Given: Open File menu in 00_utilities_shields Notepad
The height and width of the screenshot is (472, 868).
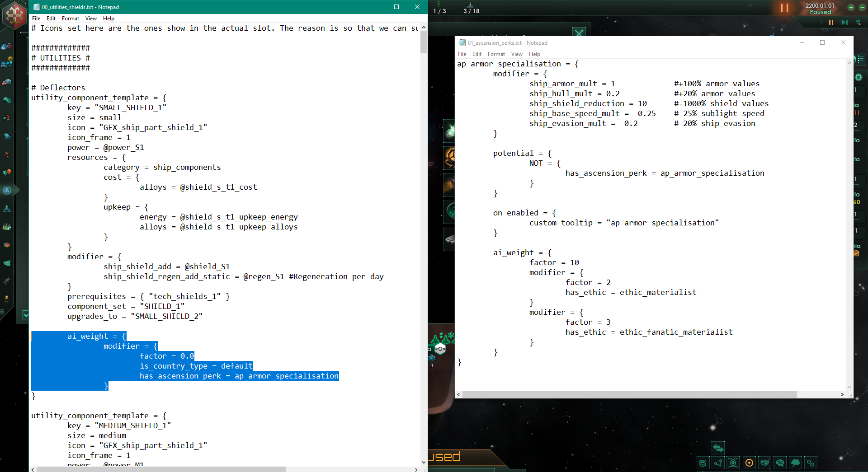Looking at the screenshot, I should coord(36,19).
